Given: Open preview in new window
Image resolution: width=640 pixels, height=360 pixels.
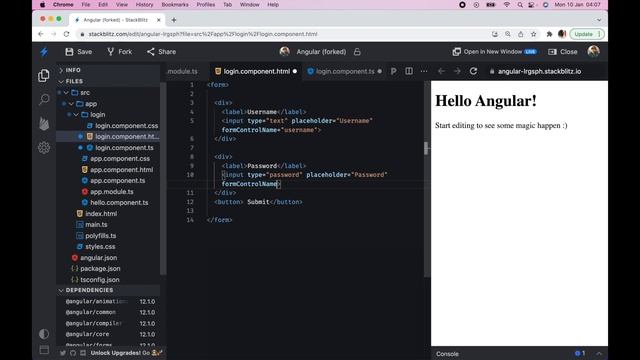Looking at the screenshot, I should [494, 52].
